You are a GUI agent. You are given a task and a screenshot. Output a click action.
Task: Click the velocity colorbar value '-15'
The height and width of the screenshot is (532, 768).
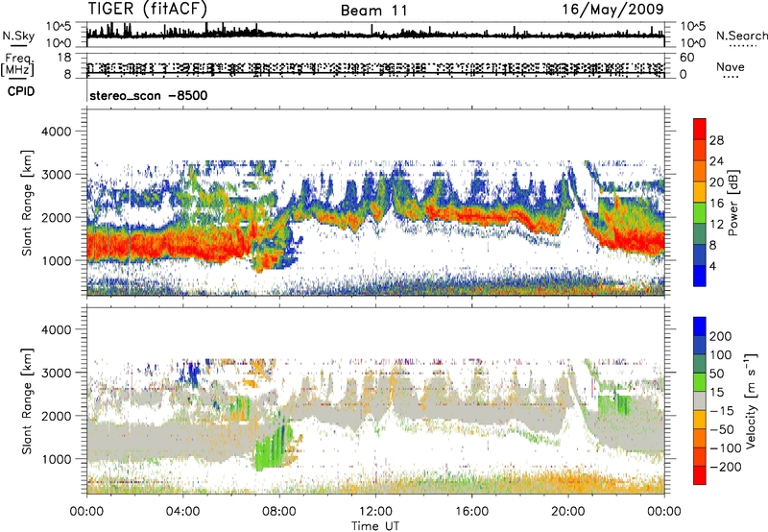[722, 411]
